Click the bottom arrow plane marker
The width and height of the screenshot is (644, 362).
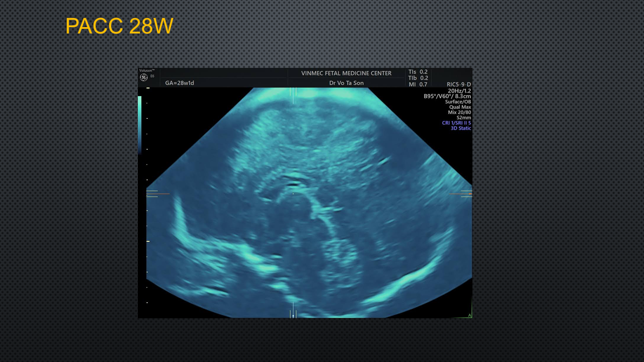pos(293,313)
